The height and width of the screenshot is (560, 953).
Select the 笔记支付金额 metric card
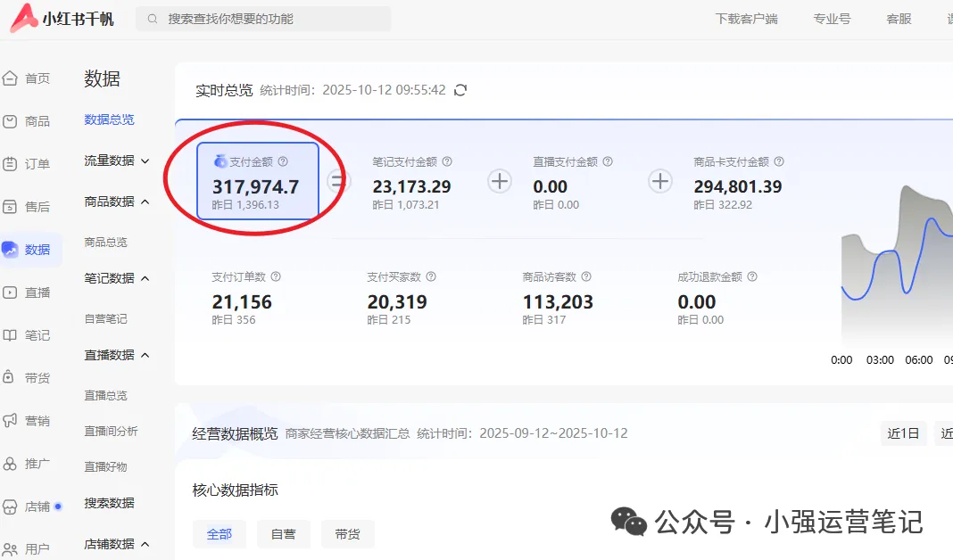click(411, 183)
